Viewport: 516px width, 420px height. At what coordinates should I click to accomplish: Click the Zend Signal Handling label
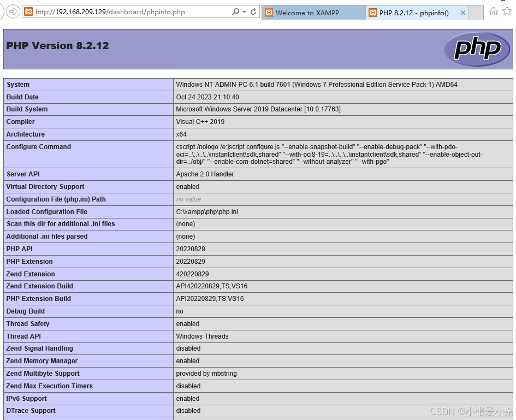[x=39, y=348]
